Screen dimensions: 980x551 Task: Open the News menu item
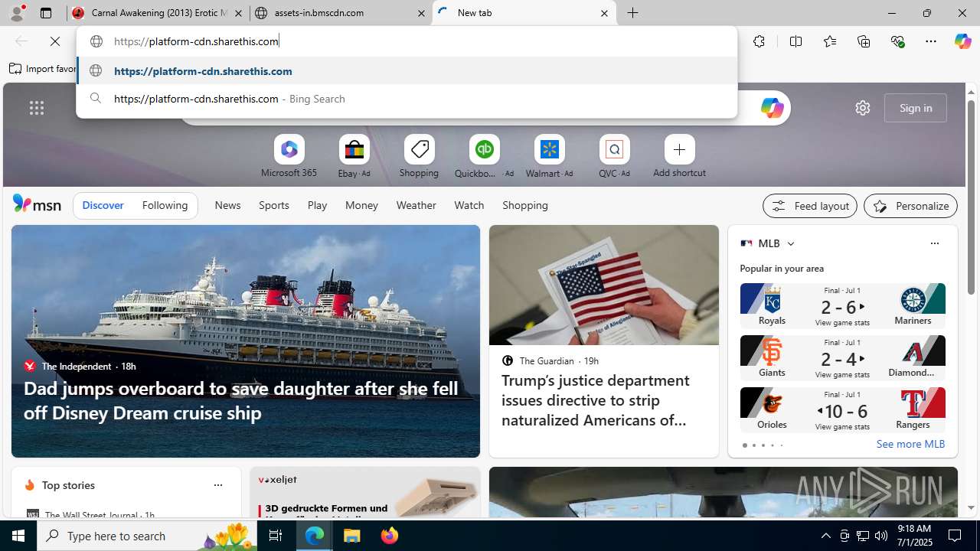point(227,205)
